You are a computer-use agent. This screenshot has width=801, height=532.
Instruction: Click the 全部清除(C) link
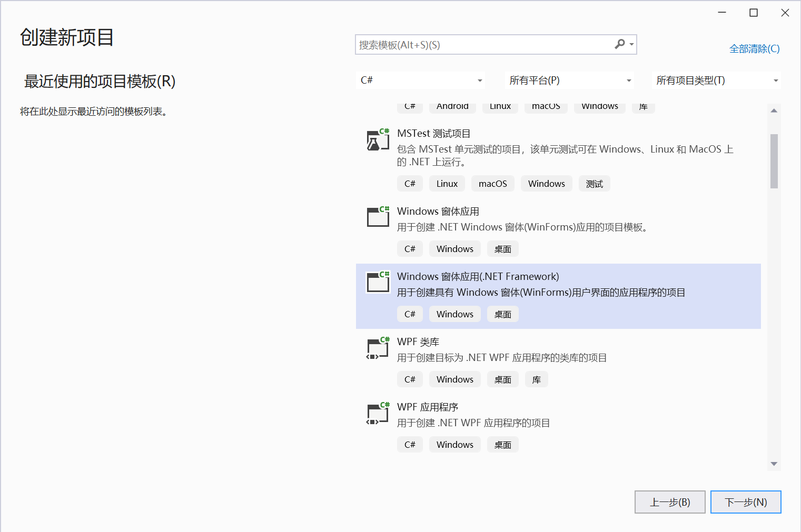pos(754,49)
